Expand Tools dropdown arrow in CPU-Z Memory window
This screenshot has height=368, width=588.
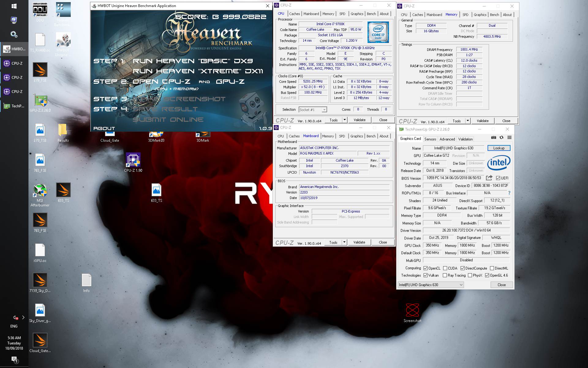pos(468,121)
